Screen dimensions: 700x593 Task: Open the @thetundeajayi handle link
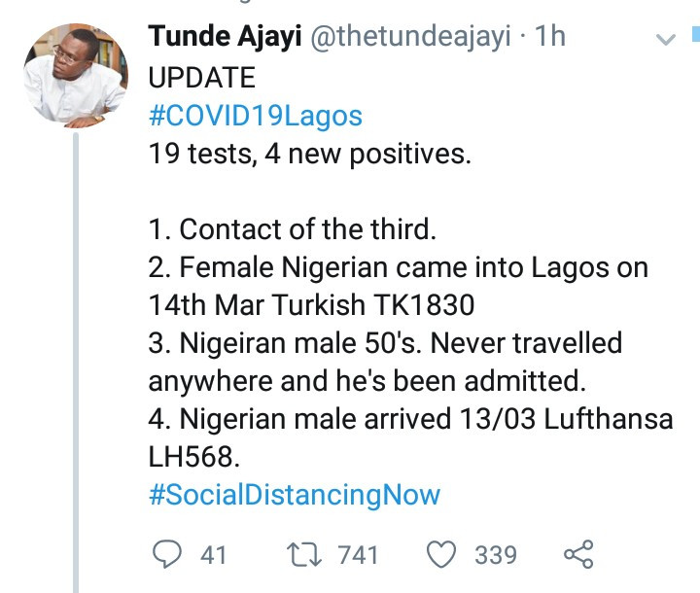click(410, 39)
